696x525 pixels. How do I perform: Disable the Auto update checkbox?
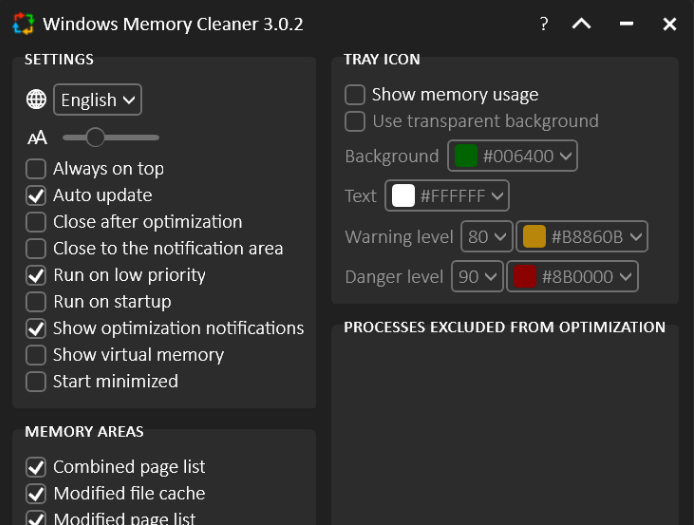[x=36, y=195]
